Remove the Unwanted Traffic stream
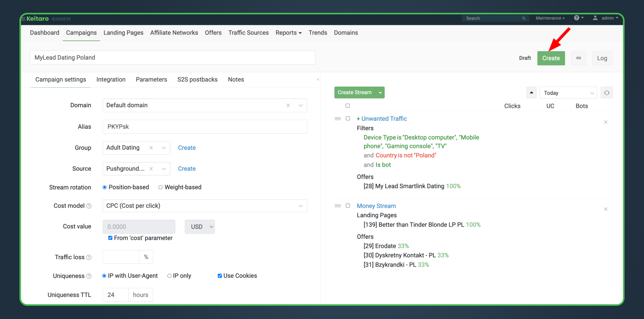Screen dimensions: 644x319 coord(605,122)
